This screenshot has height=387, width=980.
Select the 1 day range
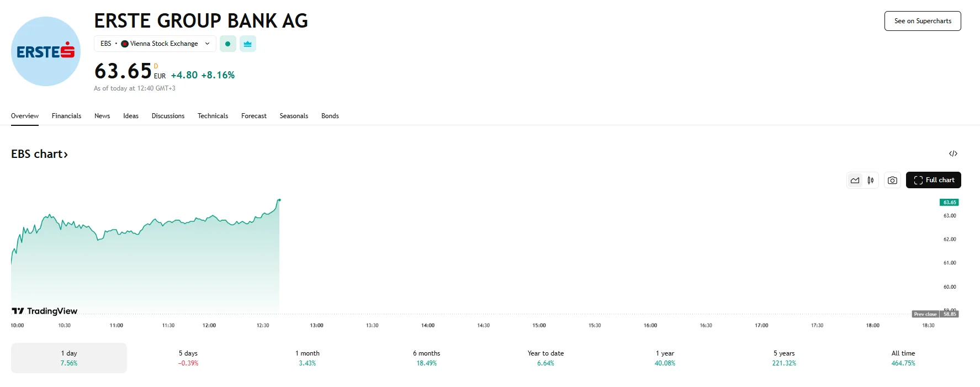click(x=69, y=358)
